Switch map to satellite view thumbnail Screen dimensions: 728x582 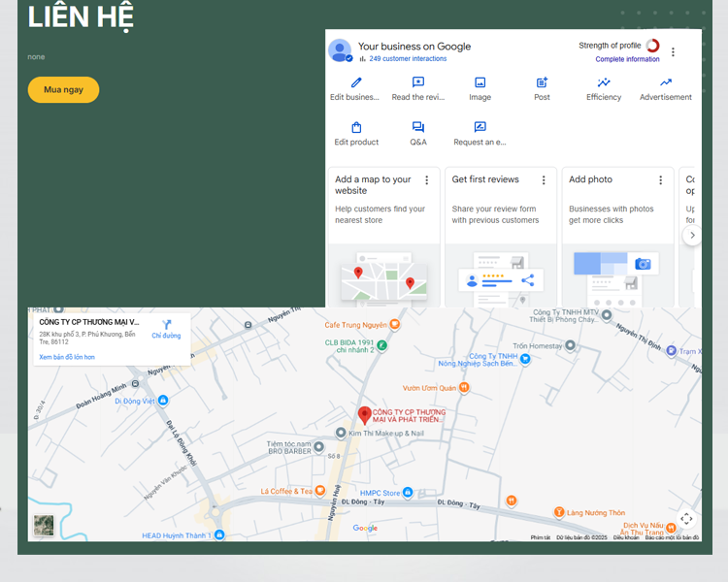(x=44, y=526)
